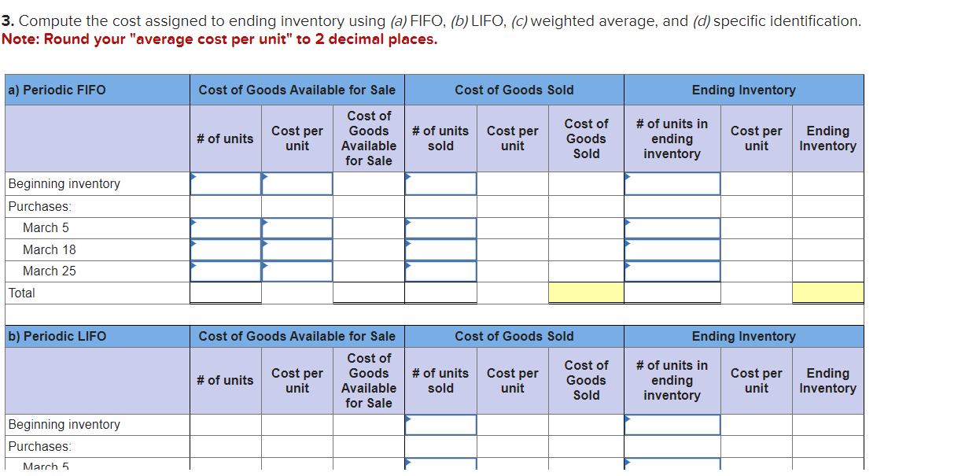980x476 pixels.
Task: Click March 25 units sold input field
Action: pyautogui.click(x=440, y=271)
